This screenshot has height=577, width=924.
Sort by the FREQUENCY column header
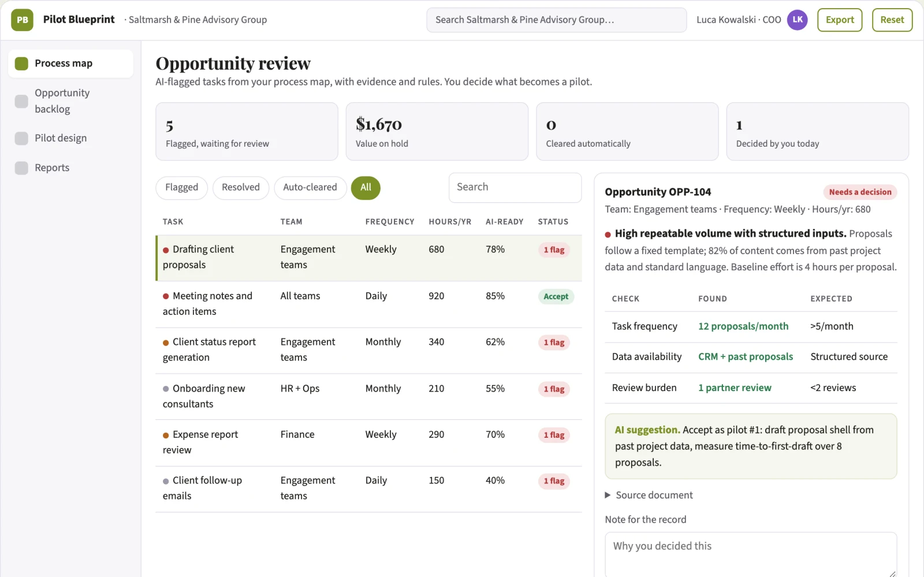pos(390,222)
